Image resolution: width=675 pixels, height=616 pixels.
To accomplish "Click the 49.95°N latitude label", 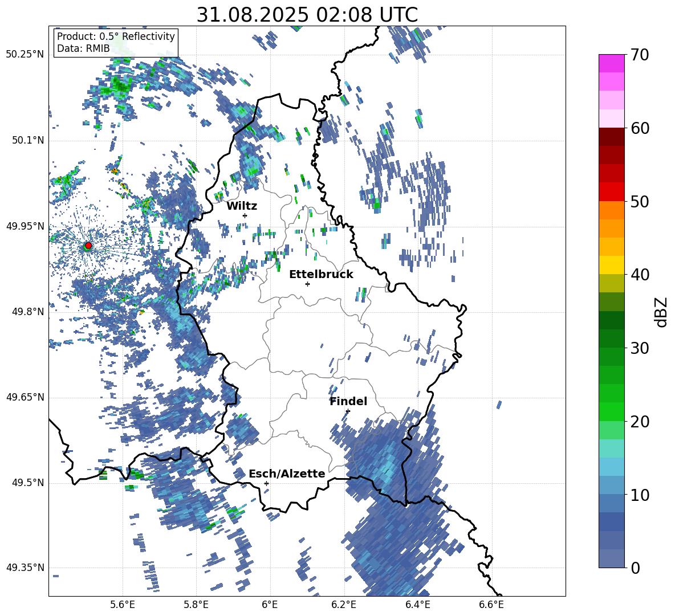I will pyautogui.click(x=25, y=226).
